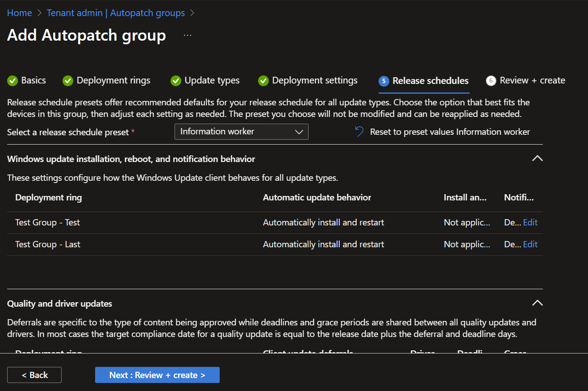This screenshot has height=391, width=588.
Task: Edit the Test Group - Test ring
Action: click(530, 222)
